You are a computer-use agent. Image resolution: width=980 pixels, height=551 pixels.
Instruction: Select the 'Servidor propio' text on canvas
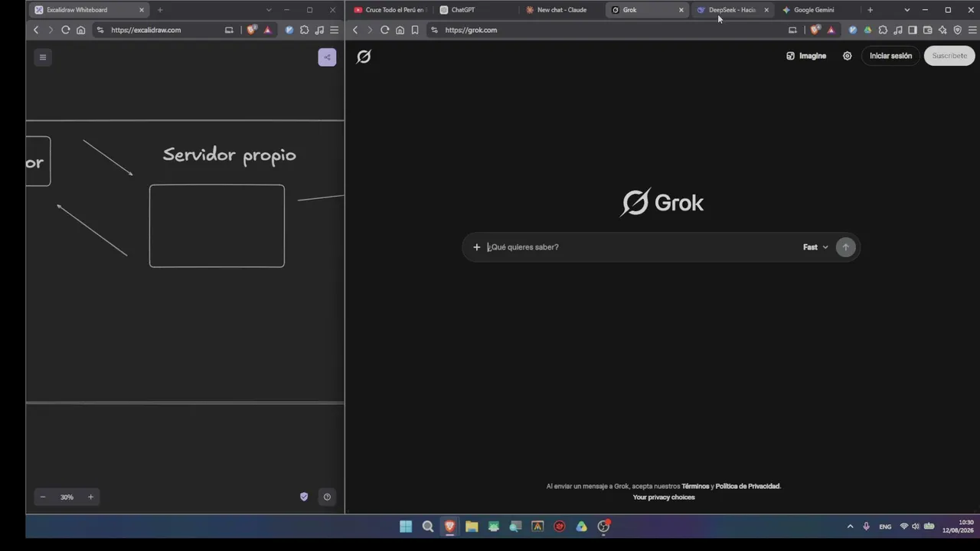pos(229,155)
